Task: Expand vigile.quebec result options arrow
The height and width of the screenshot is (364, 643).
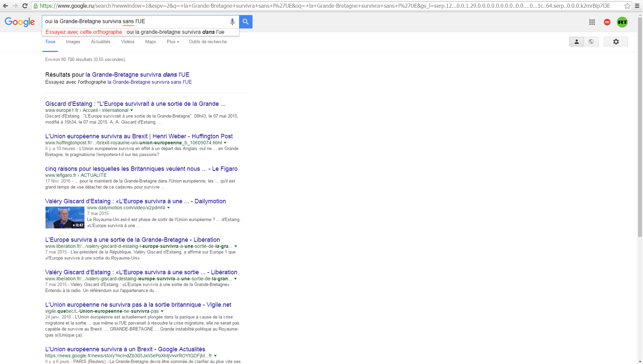Action: click(x=162, y=311)
